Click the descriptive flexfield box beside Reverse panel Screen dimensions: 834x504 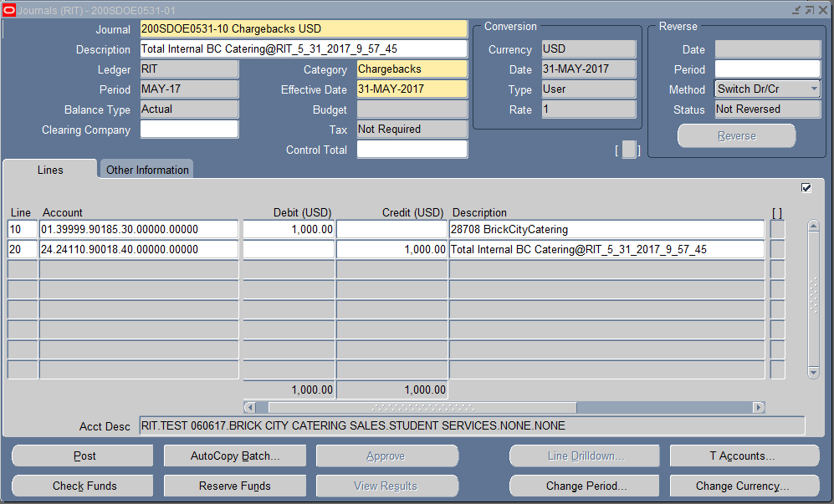pyautogui.click(x=628, y=150)
